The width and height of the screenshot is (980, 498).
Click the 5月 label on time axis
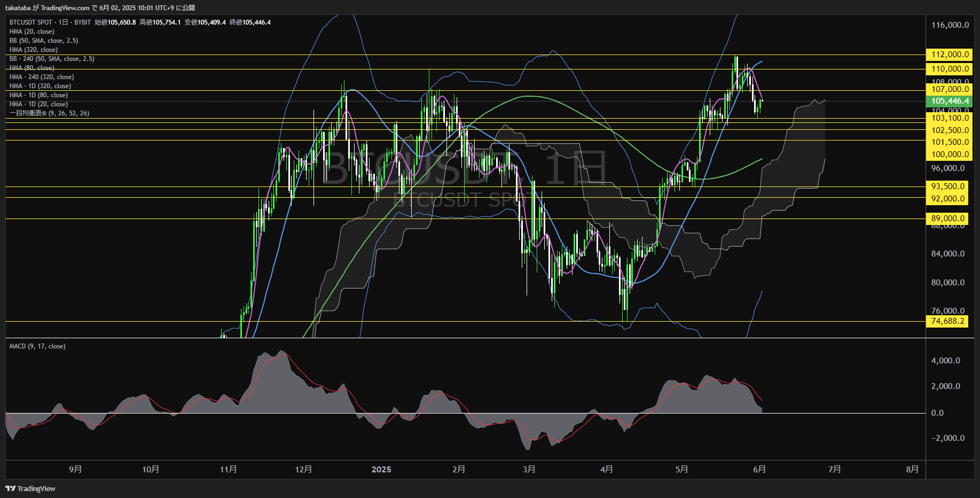[682, 469]
